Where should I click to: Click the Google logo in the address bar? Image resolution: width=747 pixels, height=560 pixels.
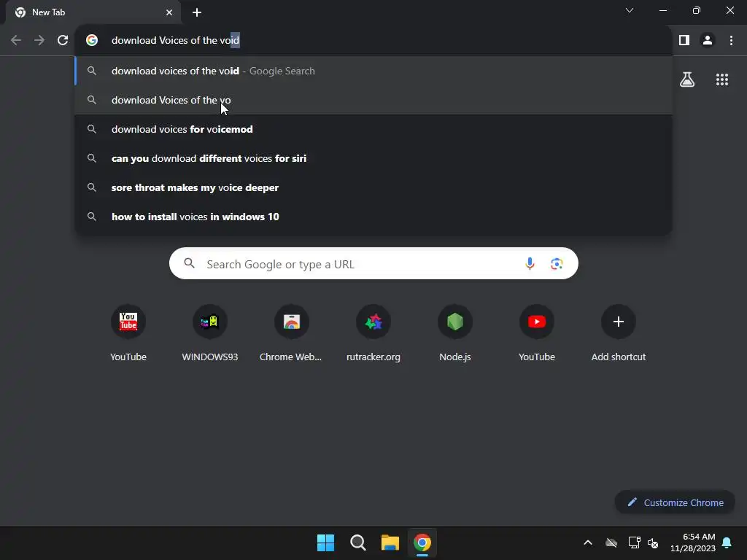click(x=92, y=41)
